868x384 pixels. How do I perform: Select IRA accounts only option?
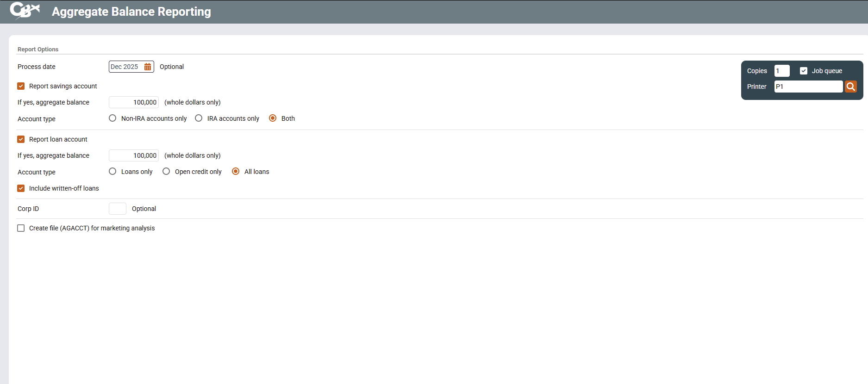(x=199, y=118)
